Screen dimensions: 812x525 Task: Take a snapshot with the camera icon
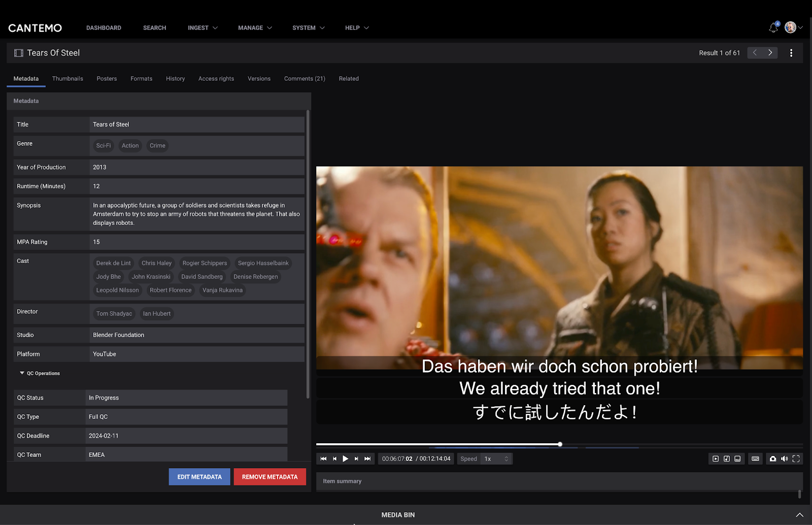click(772, 458)
